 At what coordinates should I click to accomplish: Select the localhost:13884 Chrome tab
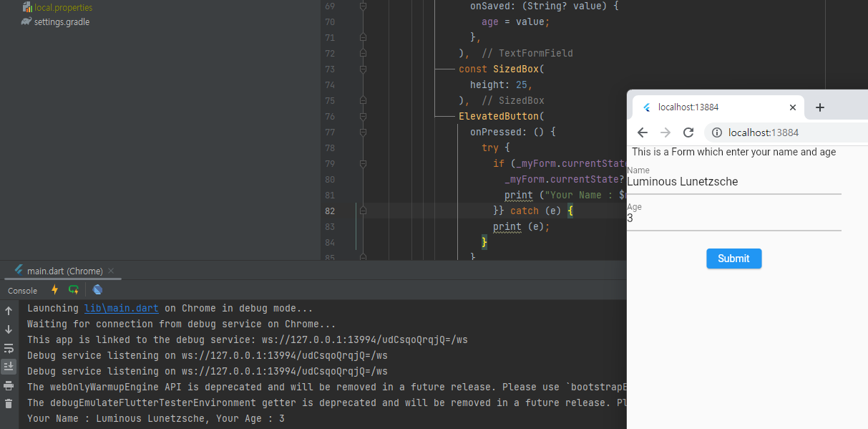click(718, 107)
